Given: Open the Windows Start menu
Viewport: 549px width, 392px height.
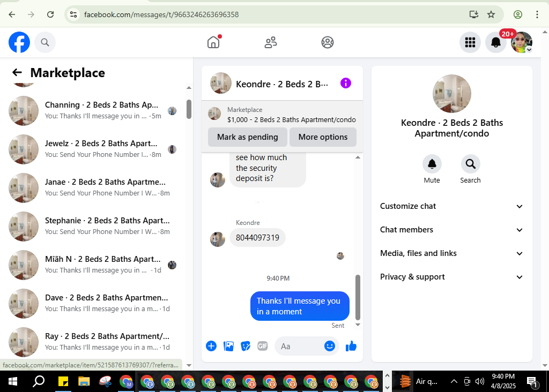Looking at the screenshot, I should 13,381.
